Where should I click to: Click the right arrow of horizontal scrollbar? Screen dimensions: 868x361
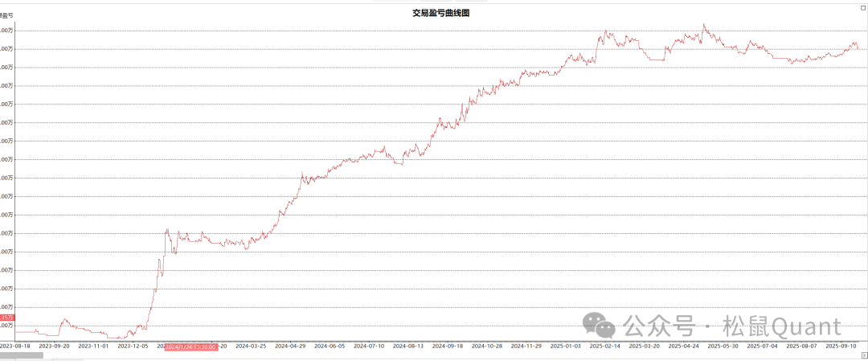tap(864, 355)
